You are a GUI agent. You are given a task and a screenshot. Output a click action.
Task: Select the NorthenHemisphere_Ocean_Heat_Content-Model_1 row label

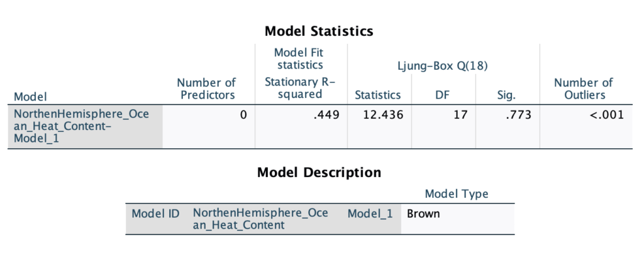tap(85, 127)
